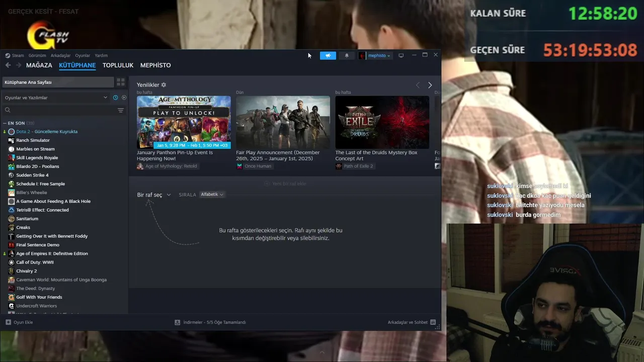Go forward with the right navigation arrow
The width and height of the screenshot is (644, 362).
coord(19,65)
